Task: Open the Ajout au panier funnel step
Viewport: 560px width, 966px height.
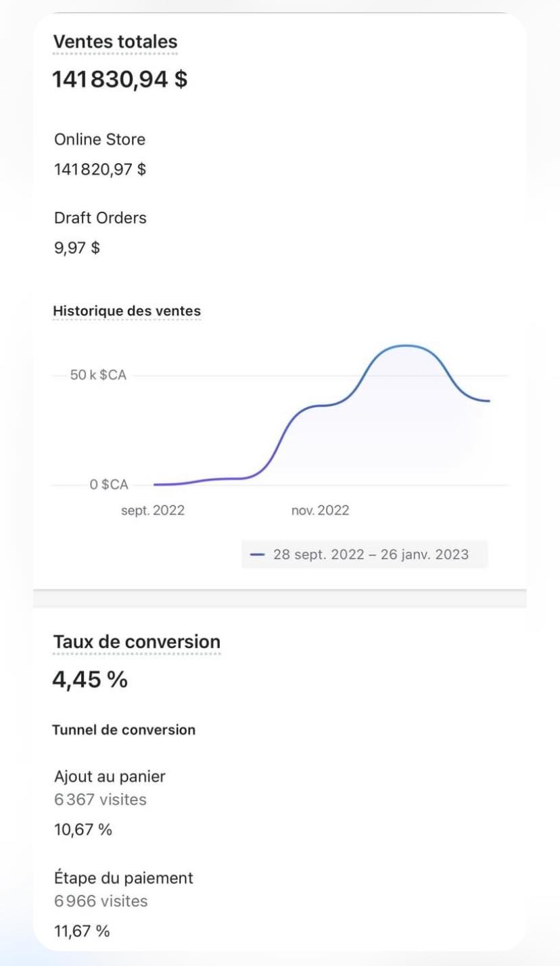Action: click(x=110, y=777)
